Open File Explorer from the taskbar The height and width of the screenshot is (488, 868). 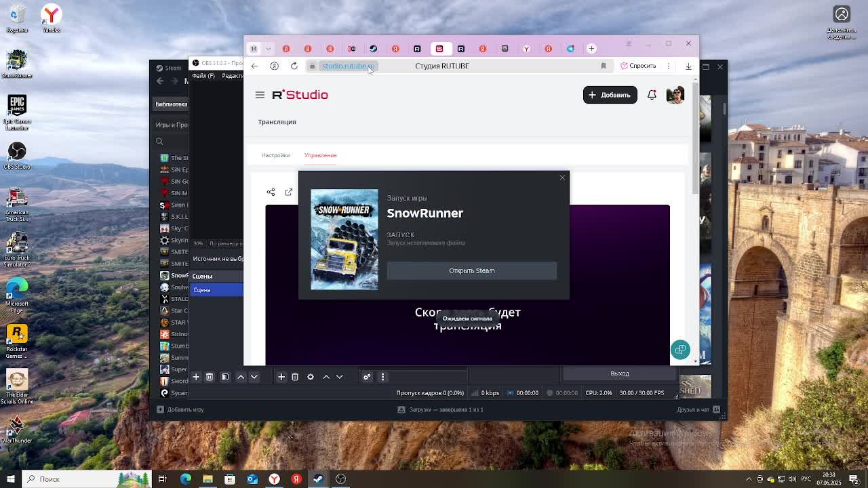coord(208,479)
